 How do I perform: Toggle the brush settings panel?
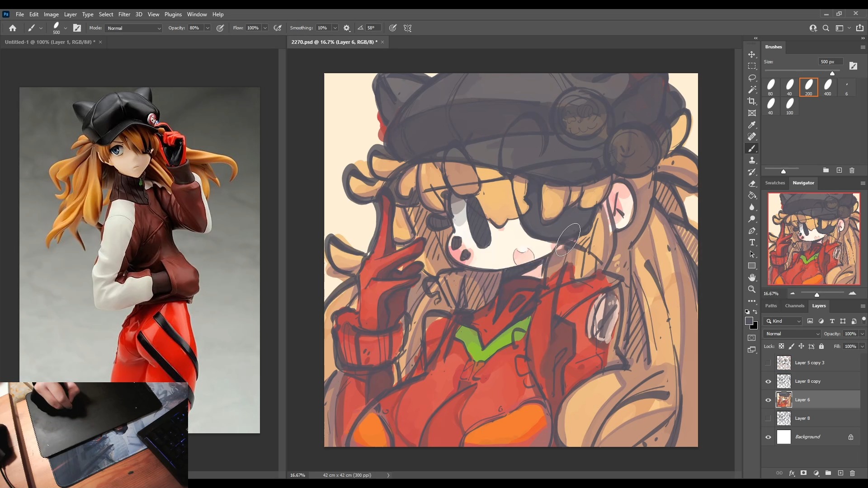[77, 28]
